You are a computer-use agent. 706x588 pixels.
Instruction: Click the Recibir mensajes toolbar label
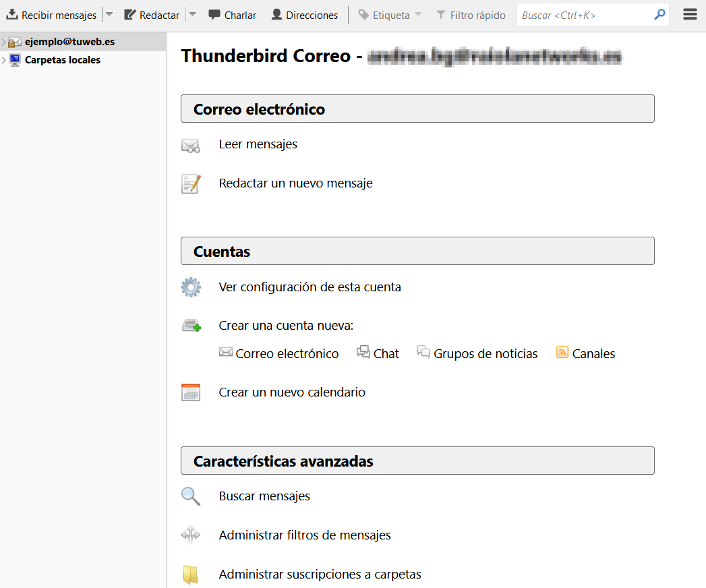59,16
